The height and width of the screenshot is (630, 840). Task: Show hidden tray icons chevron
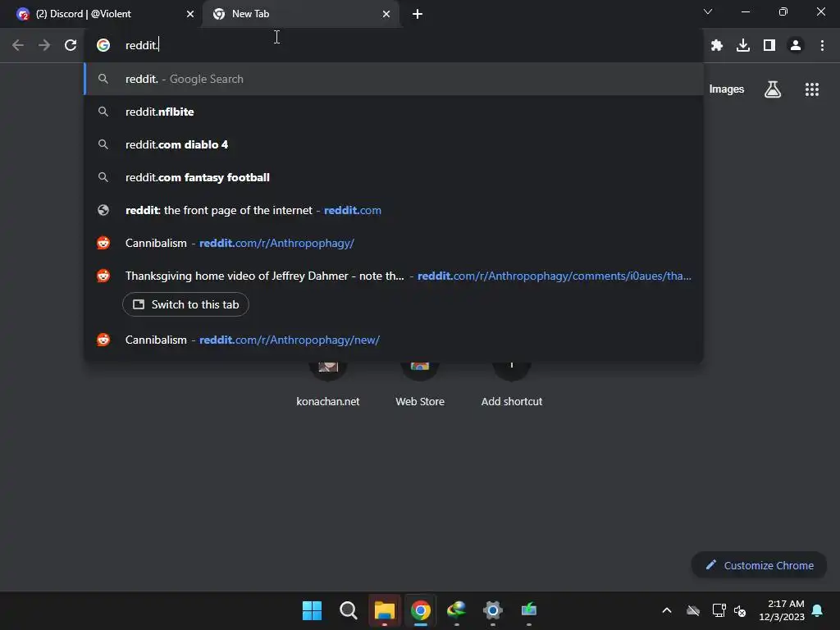667,610
